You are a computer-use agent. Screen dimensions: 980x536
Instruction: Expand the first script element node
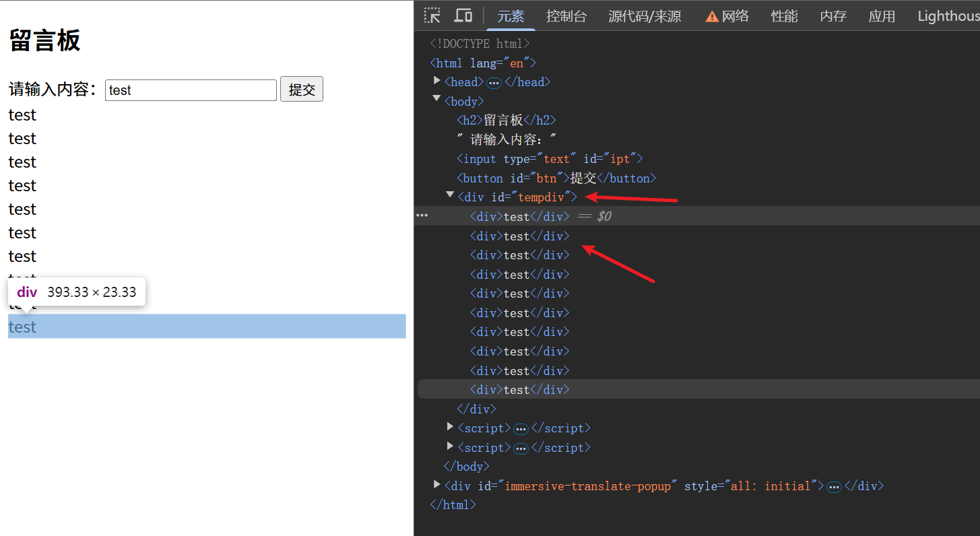coord(450,427)
